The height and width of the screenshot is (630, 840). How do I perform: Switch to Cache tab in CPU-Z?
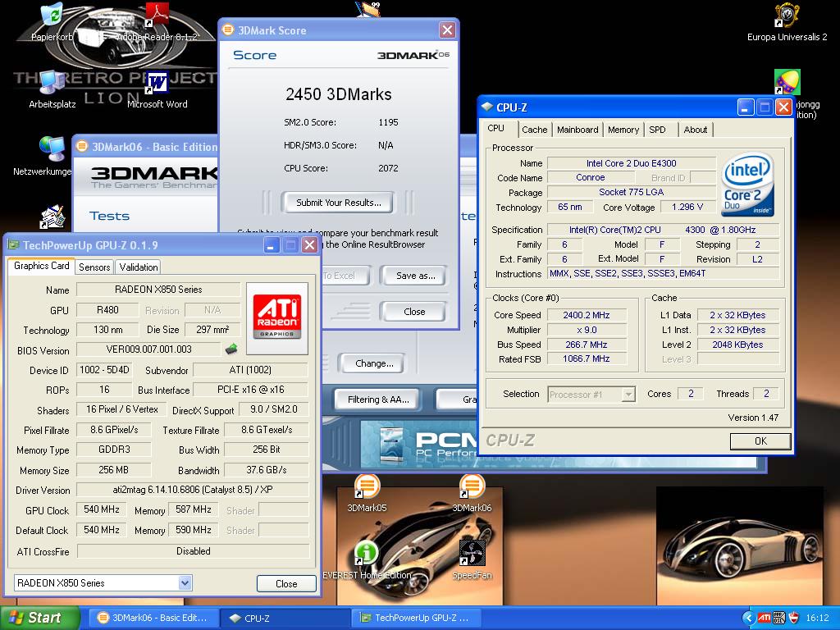coord(535,130)
